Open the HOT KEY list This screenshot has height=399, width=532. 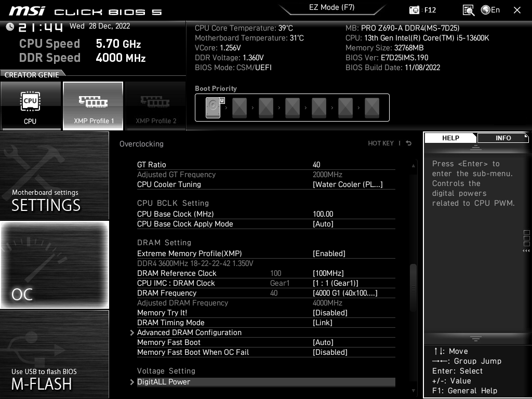click(381, 143)
